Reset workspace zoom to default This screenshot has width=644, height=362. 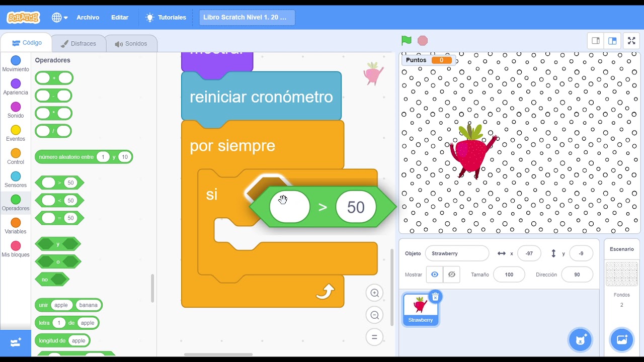[374, 337]
